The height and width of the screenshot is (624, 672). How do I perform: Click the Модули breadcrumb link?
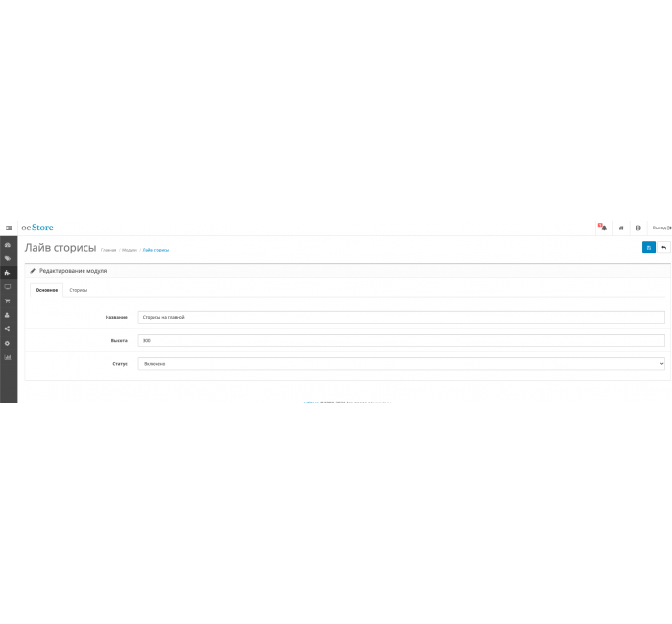pyautogui.click(x=130, y=250)
